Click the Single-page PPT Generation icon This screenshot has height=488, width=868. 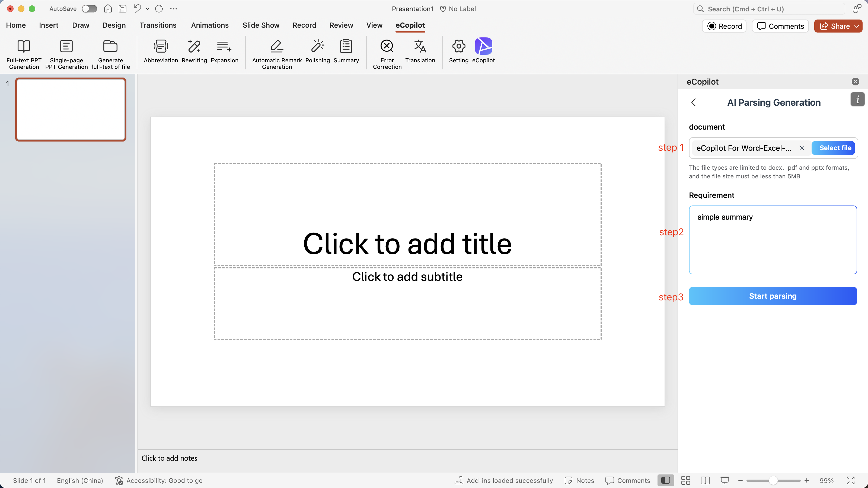click(66, 46)
